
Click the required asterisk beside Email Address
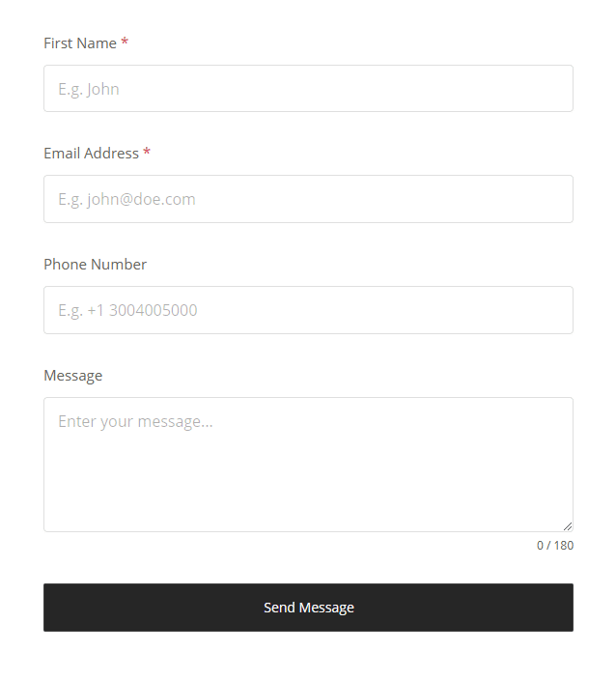click(147, 154)
